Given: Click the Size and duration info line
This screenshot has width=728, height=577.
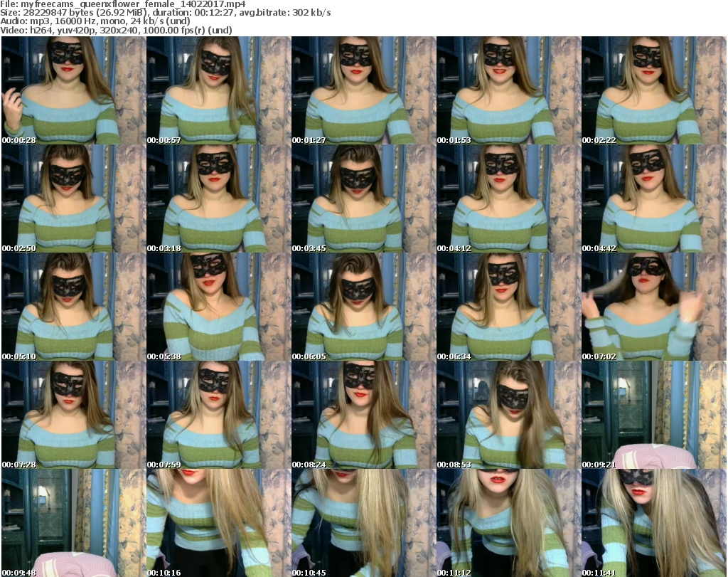Looking at the screenshot, I should click(x=165, y=13).
